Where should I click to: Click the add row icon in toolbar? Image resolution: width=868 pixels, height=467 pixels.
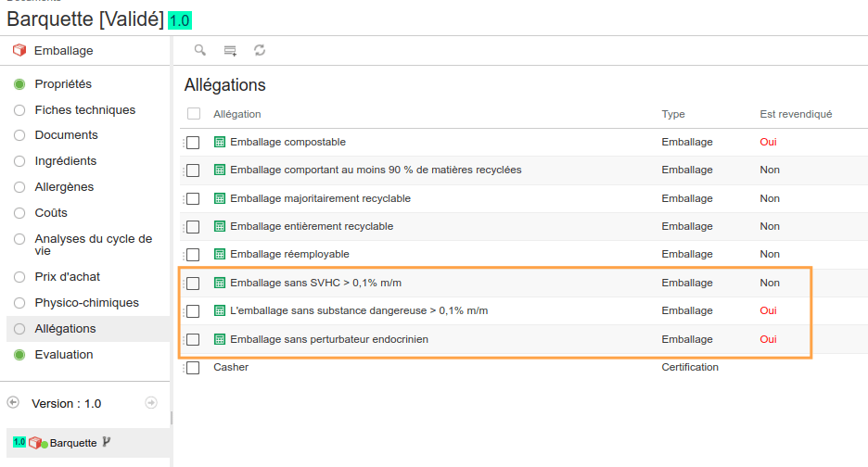pyautogui.click(x=230, y=50)
